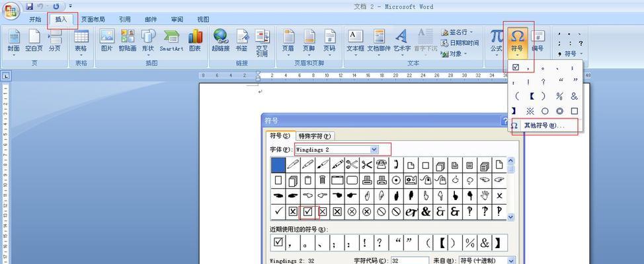Save the document from the quick access toolbar
This screenshot has height=264, width=644.
pos(29,6)
